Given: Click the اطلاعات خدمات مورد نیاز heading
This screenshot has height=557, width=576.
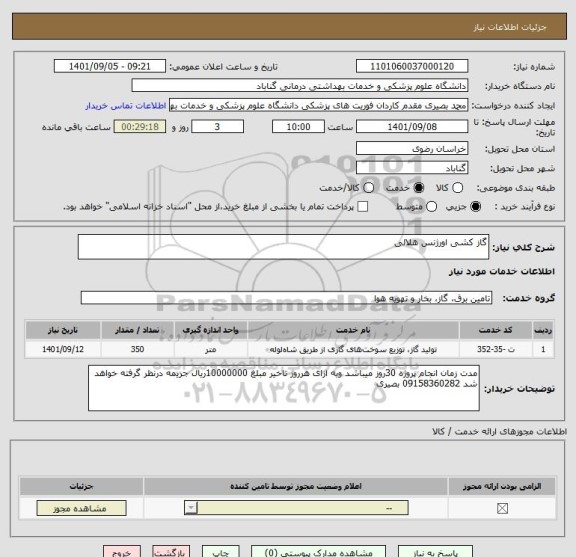Looking at the screenshot, I should tap(502, 272).
